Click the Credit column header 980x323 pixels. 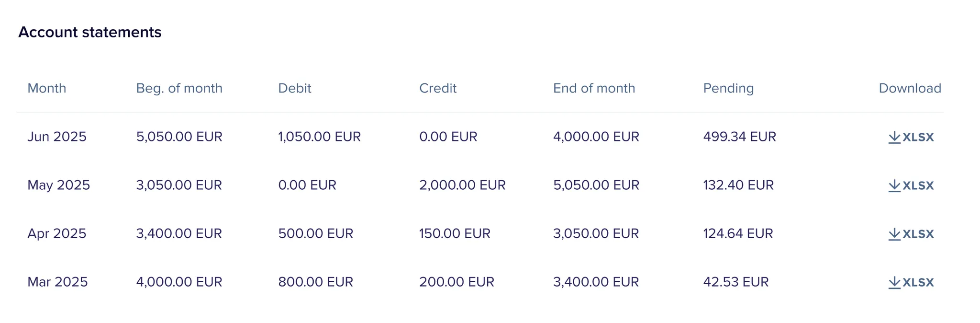pyautogui.click(x=438, y=88)
